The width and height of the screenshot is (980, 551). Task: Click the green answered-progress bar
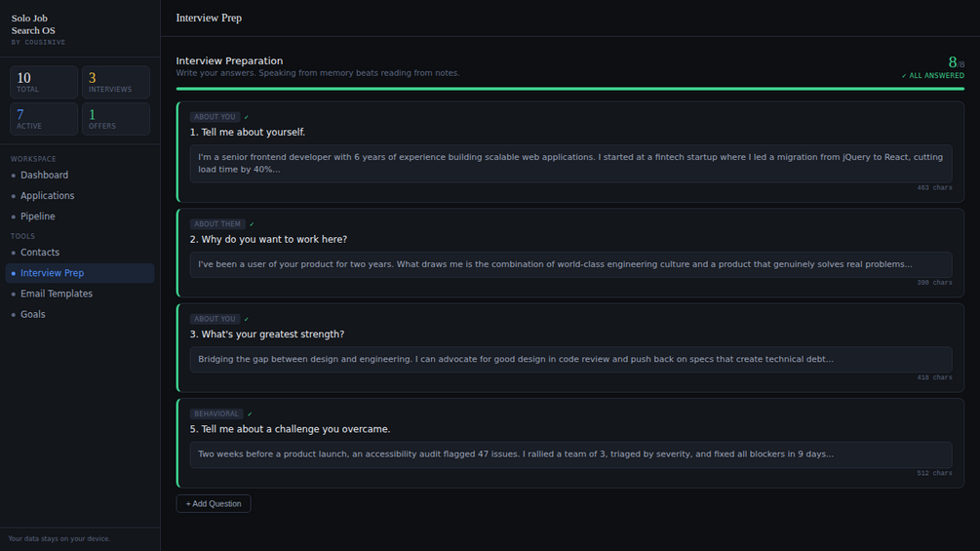point(569,89)
